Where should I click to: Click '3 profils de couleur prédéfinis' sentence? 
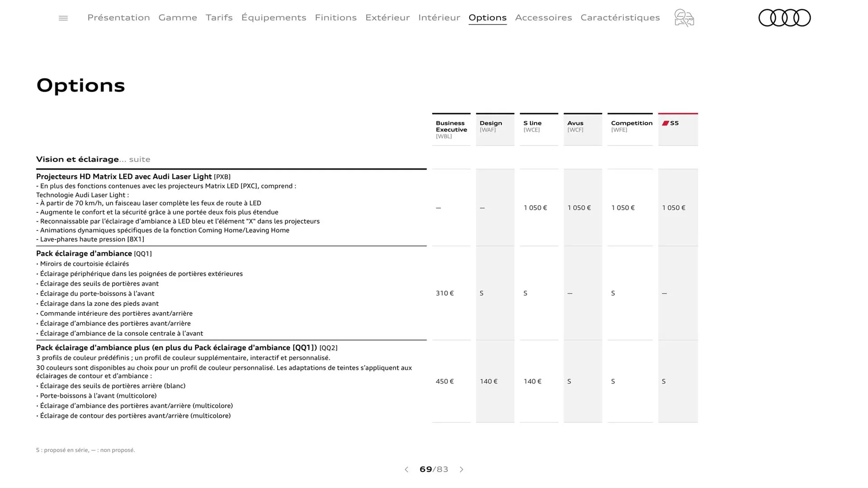[183, 358]
